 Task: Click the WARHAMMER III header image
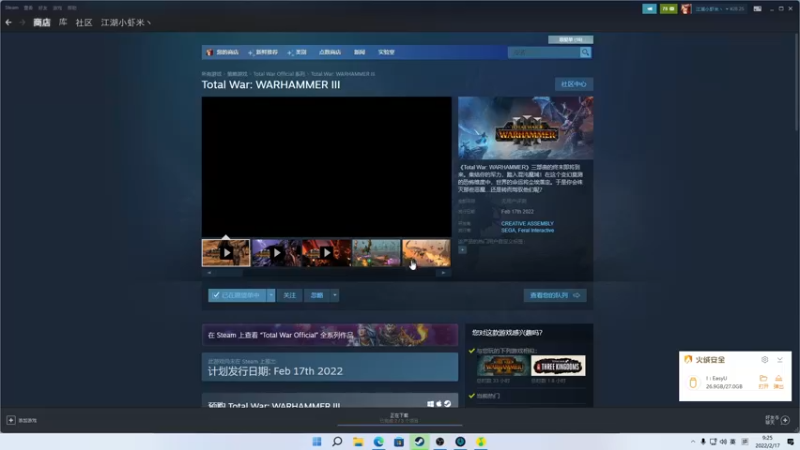coord(526,128)
